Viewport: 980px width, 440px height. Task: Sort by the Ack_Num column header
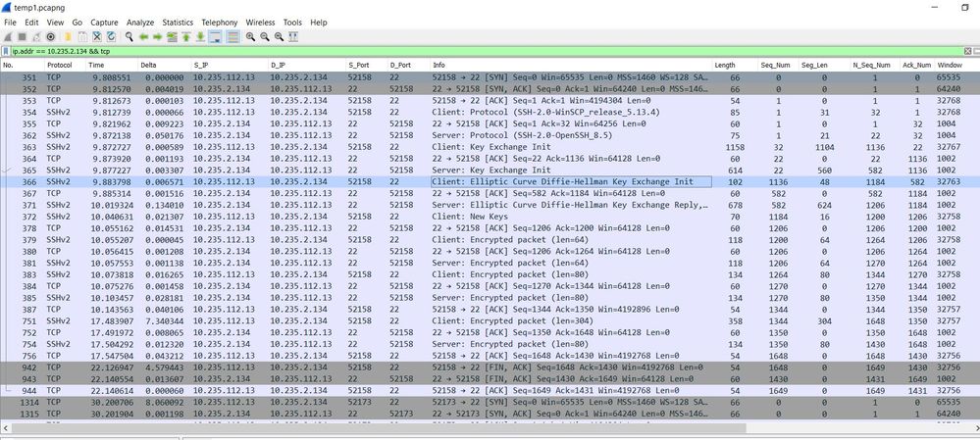(x=917, y=65)
